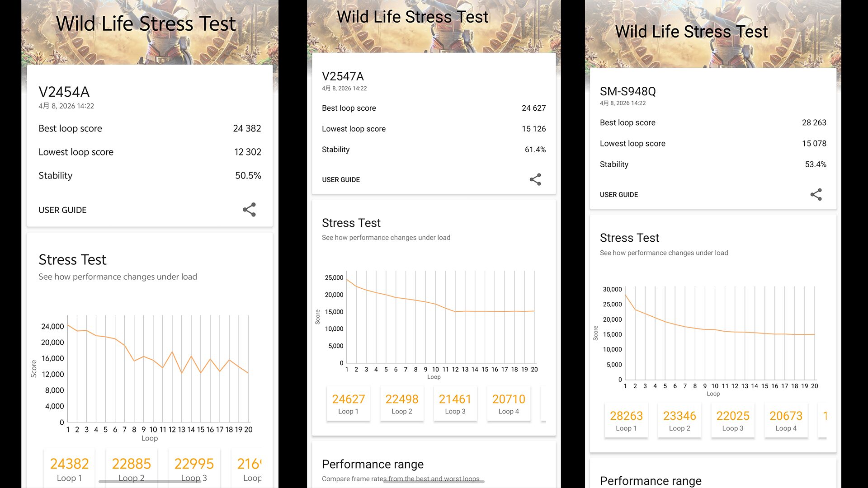
Task: Select Loop 3 score card 22025
Action: tap(732, 420)
